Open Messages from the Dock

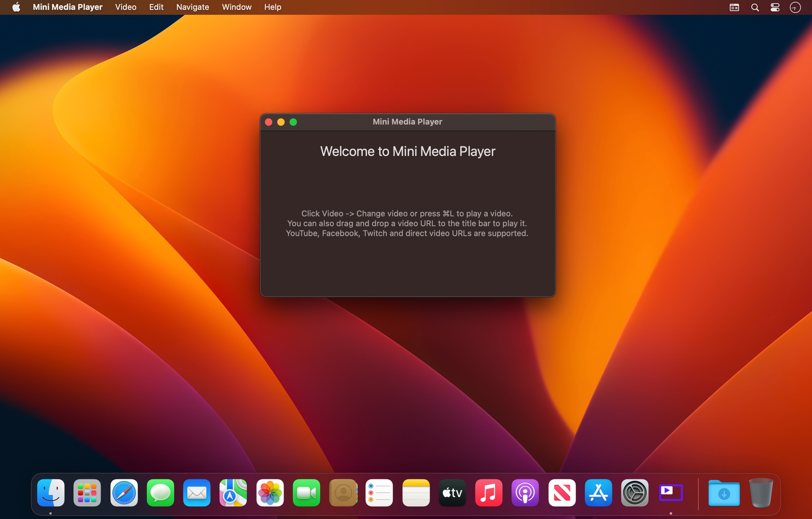tap(160, 492)
